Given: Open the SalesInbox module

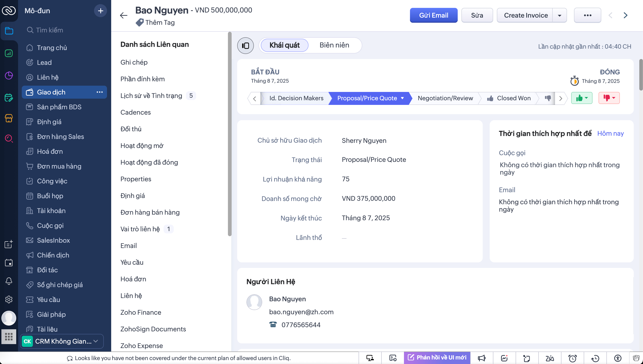Looking at the screenshot, I should coord(64,240).
